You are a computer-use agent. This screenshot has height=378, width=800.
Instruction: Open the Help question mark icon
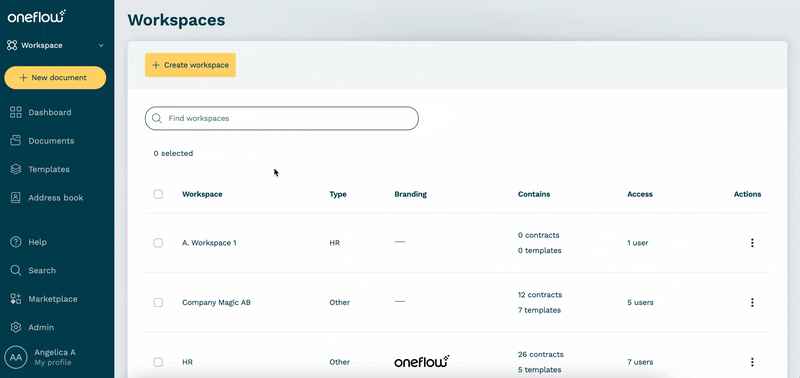point(16,242)
